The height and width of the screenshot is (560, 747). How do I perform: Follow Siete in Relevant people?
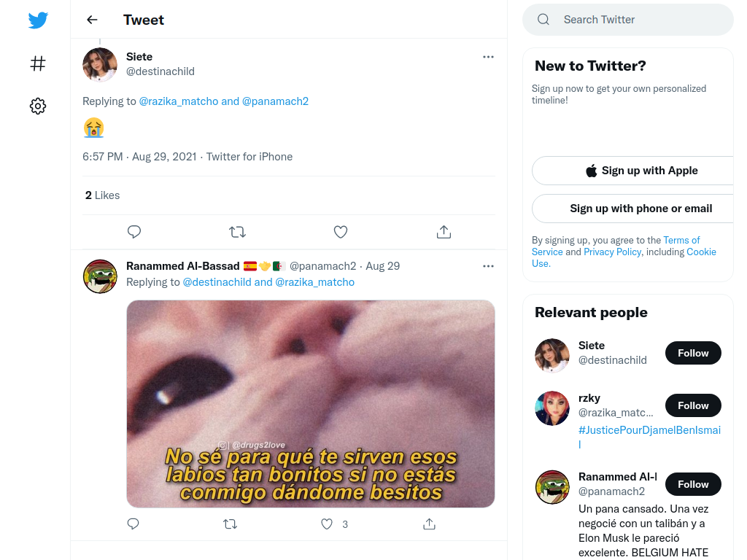tap(693, 353)
